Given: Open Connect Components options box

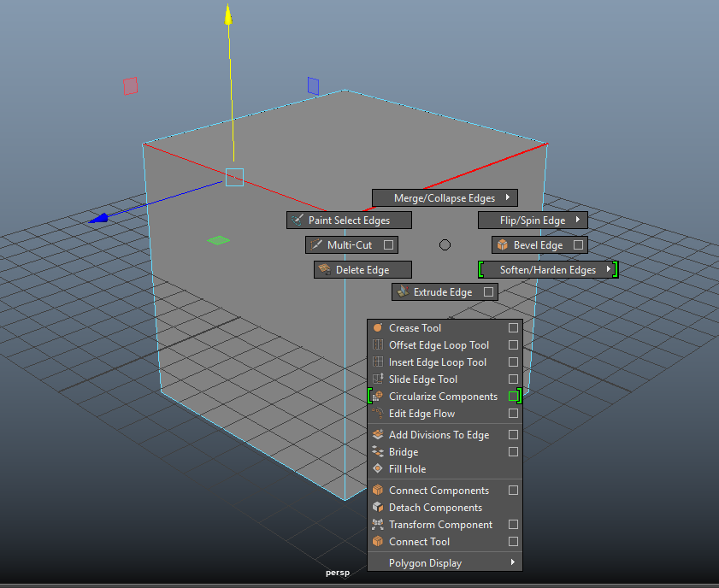Looking at the screenshot, I should pyautogui.click(x=513, y=490).
